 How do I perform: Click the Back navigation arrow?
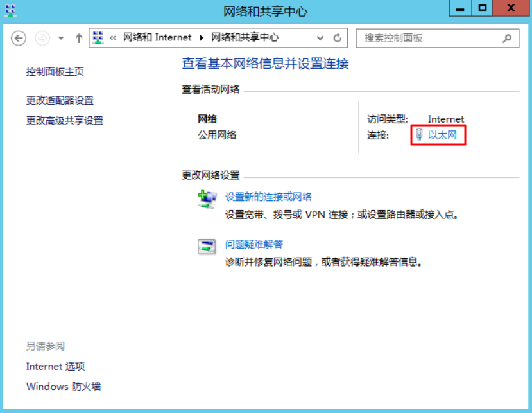point(19,38)
